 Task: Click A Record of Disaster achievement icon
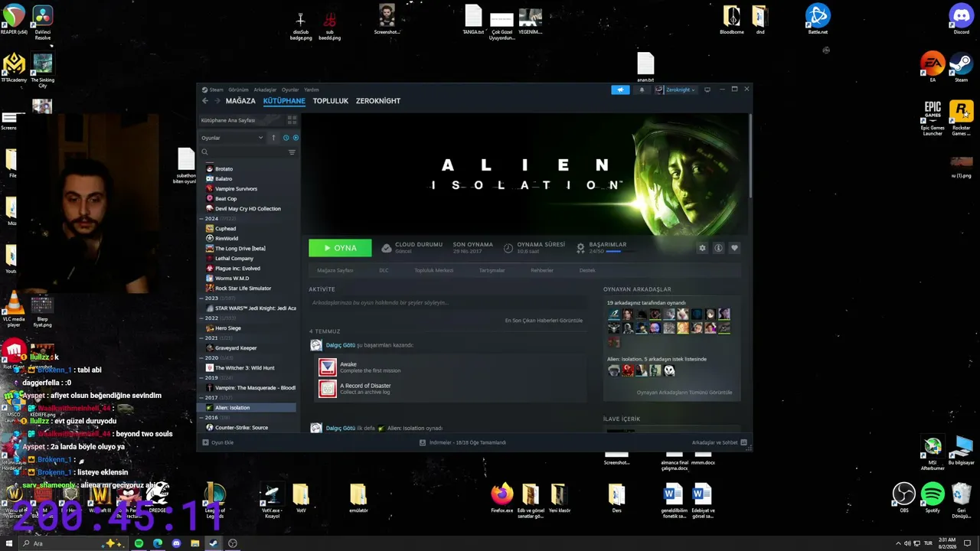pos(328,389)
